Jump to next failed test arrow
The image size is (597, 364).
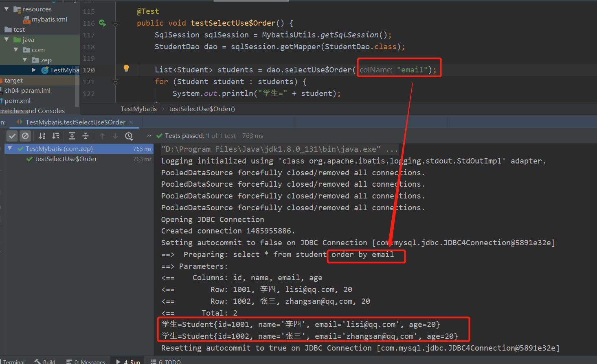click(115, 136)
